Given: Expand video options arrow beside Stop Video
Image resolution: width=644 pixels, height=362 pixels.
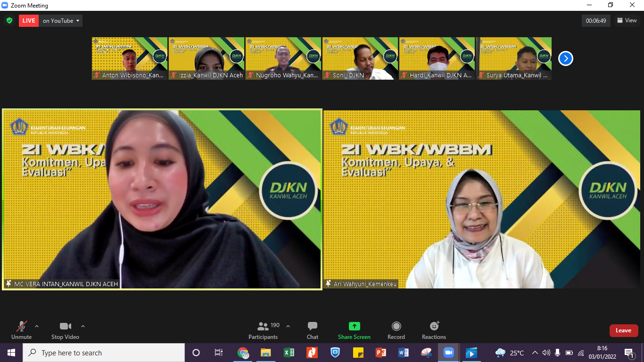Looking at the screenshot, I should point(83,326).
